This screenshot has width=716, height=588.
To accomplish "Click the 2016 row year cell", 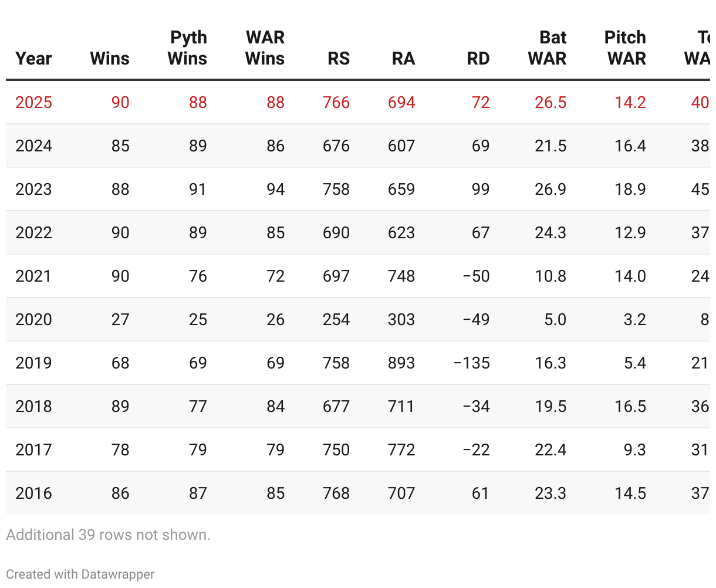I will point(33,493).
